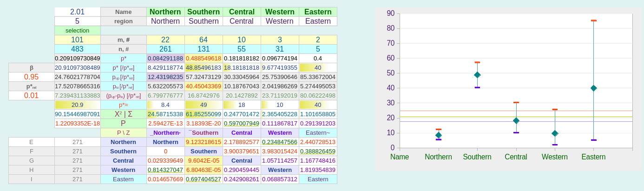Select cell 20.91097308489
Viewport: 644px width, 191px height.
pyautogui.click(x=78, y=68)
